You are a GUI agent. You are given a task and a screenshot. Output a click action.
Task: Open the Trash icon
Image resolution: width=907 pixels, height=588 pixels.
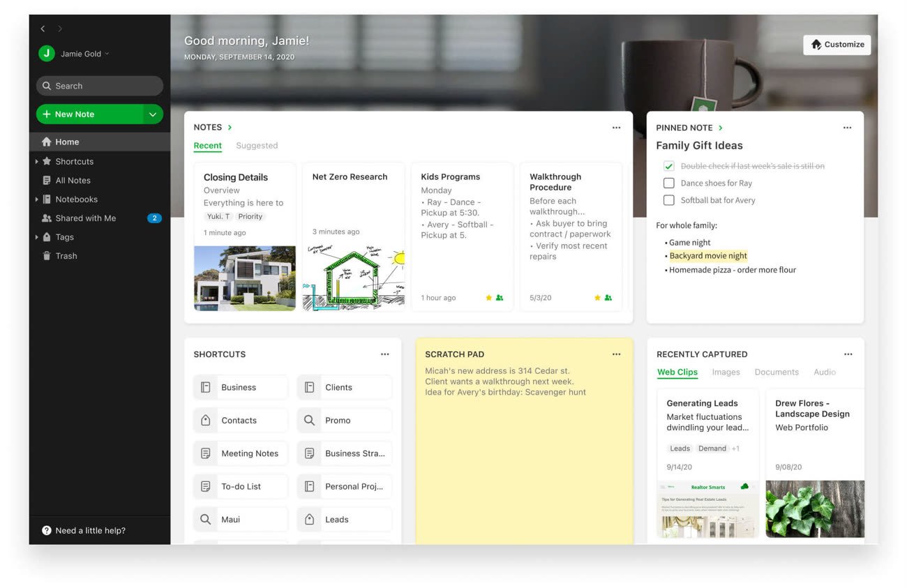pyautogui.click(x=46, y=256)
